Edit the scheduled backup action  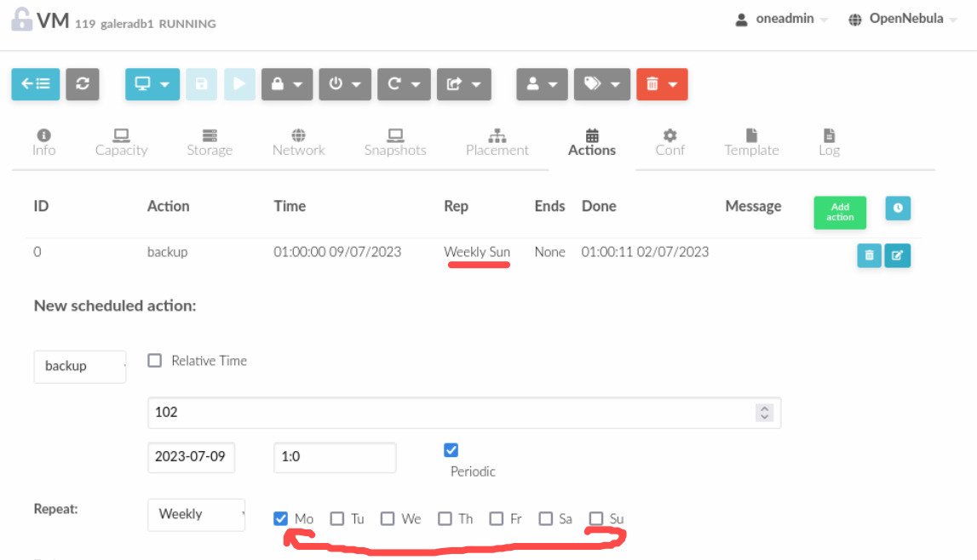click(898, 255)
